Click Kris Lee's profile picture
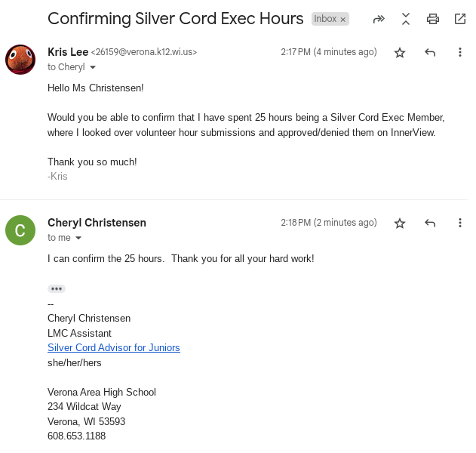This screenshot has height=453, width=476. pos(20,60)
